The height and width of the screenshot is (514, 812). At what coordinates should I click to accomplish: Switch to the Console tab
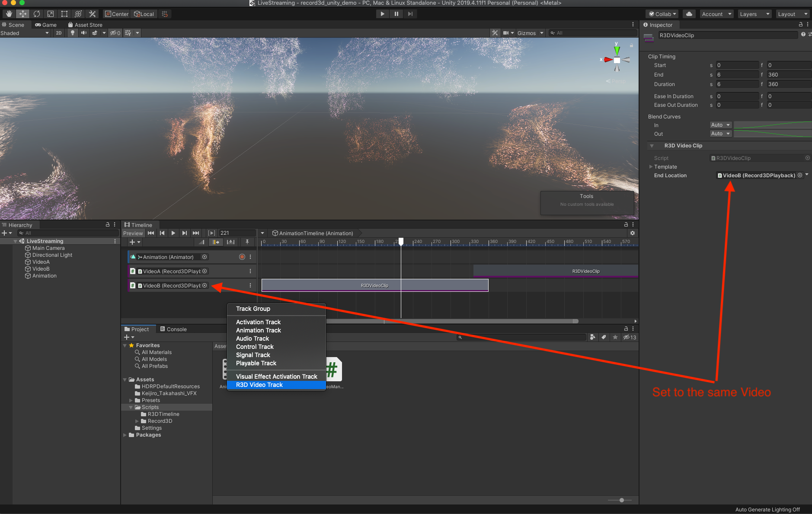[173, 329]
